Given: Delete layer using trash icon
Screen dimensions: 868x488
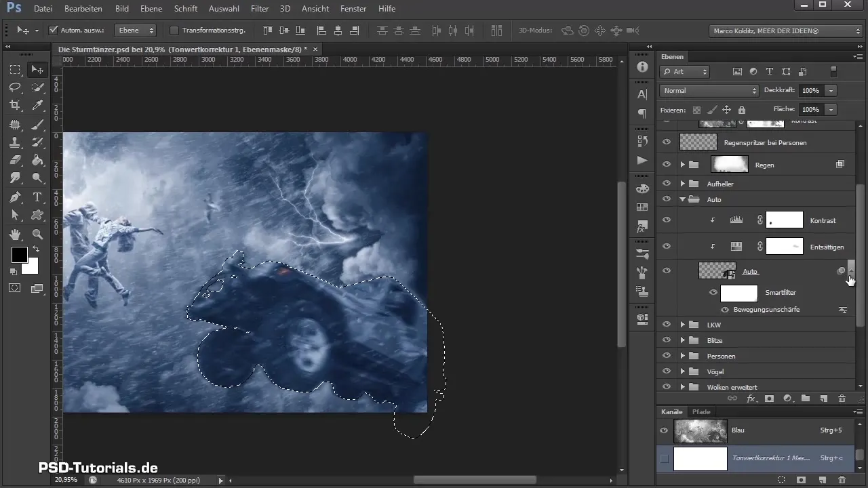Looking at the screenshot, I should 842,399.
